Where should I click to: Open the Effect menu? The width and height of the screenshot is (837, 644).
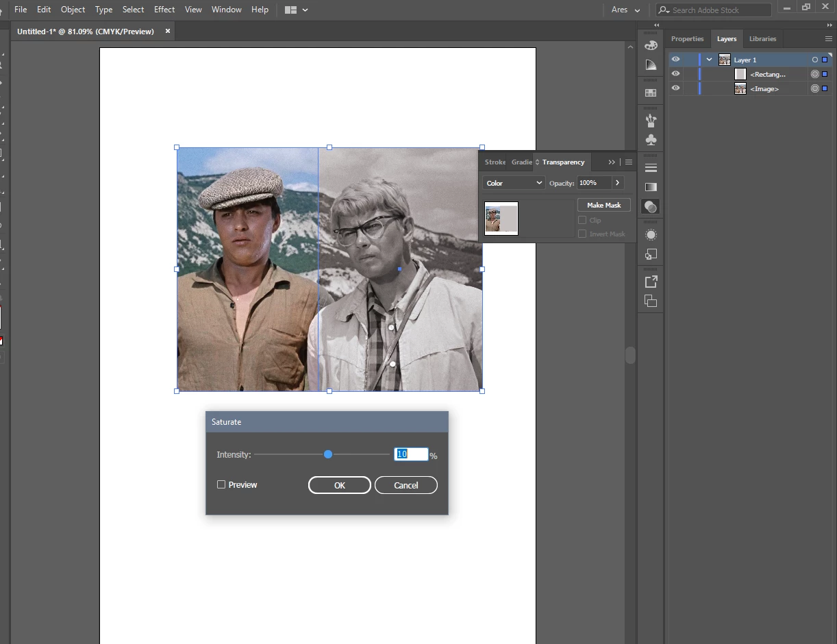pos(164,10)
